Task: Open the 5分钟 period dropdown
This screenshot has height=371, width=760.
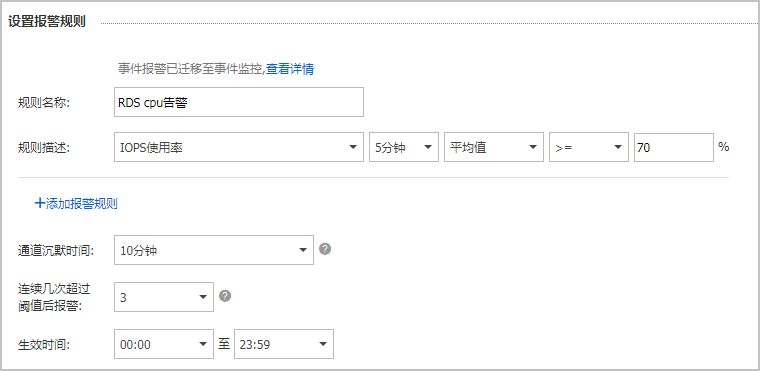Action: point(404,147)
